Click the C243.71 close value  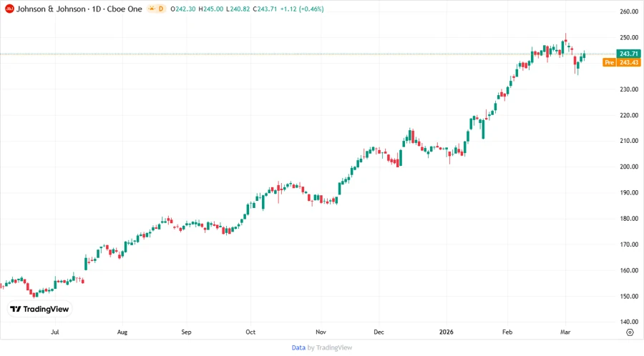[x=265, y=9]
